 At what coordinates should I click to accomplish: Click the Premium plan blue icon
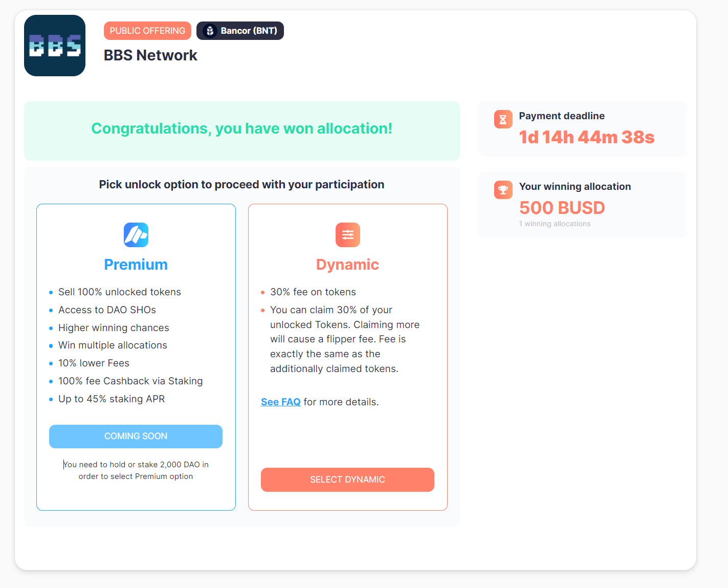(x=136, y=235)
